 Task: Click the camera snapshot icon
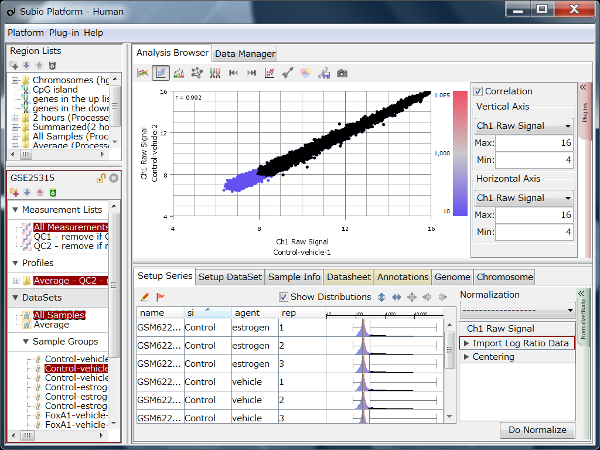[x=342, y=73]
